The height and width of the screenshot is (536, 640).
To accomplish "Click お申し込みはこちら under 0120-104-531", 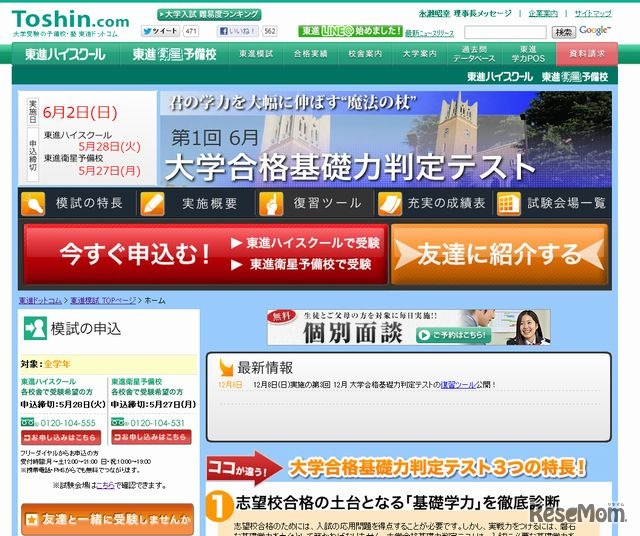I will (151, 437).
